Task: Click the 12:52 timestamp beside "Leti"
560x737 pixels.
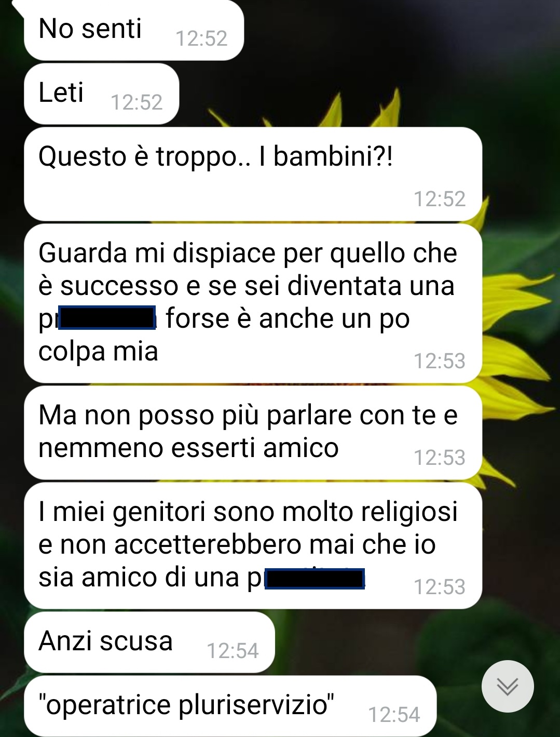Action: (x=136, y=103)
